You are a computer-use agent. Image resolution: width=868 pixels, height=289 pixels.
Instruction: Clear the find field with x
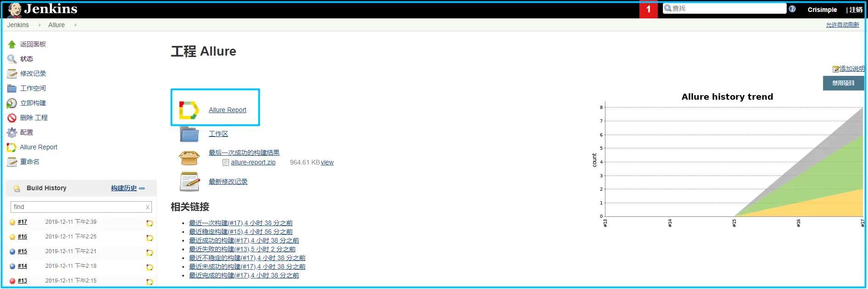[x=147, y=207]
